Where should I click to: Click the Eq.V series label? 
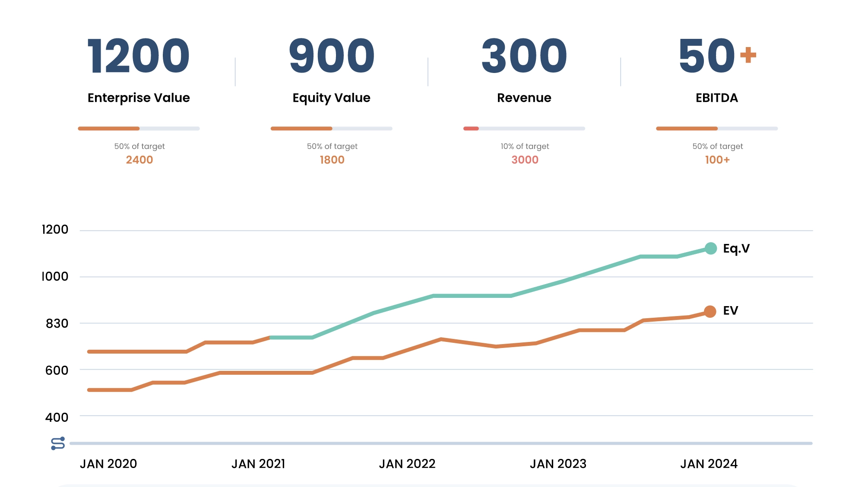(736, 249)
